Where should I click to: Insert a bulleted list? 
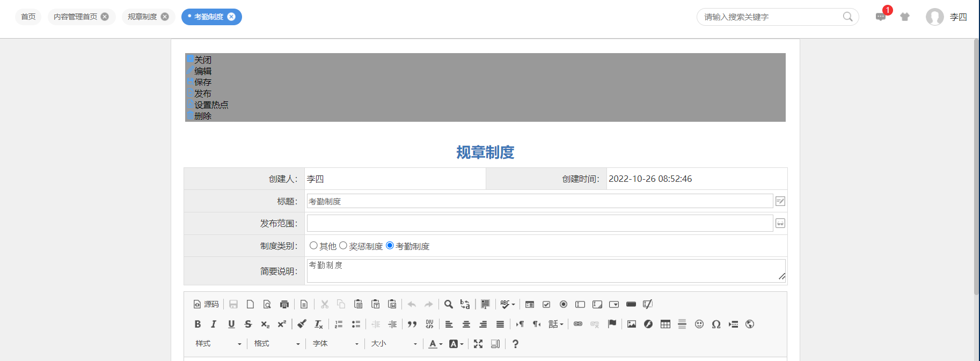356,324
